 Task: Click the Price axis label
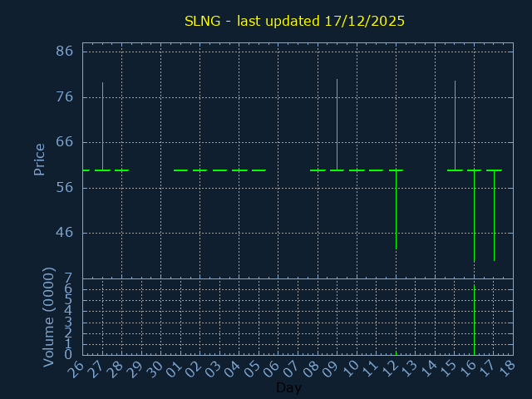point(39,159)
